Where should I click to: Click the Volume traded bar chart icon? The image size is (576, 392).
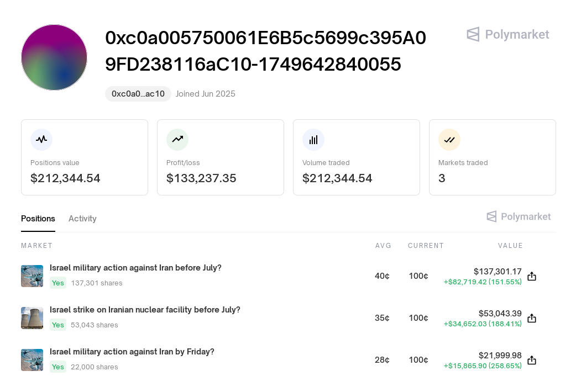pyautogui.click(x=313, y=140)
